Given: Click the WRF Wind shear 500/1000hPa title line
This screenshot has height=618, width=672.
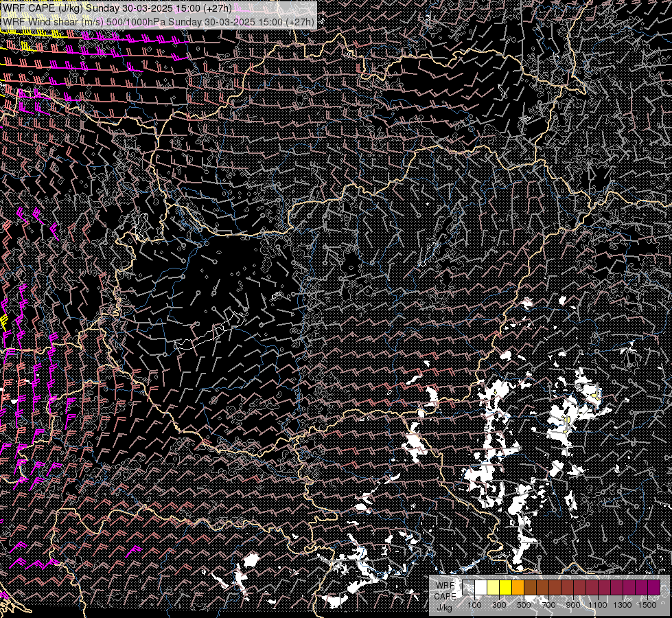Looking at the screenshot, I should pyautogui.click(x=158, y=21).
